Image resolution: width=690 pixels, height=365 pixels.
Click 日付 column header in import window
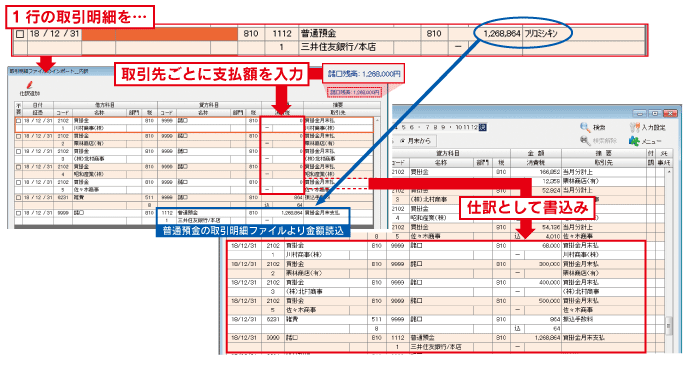[x=38, y=106]
